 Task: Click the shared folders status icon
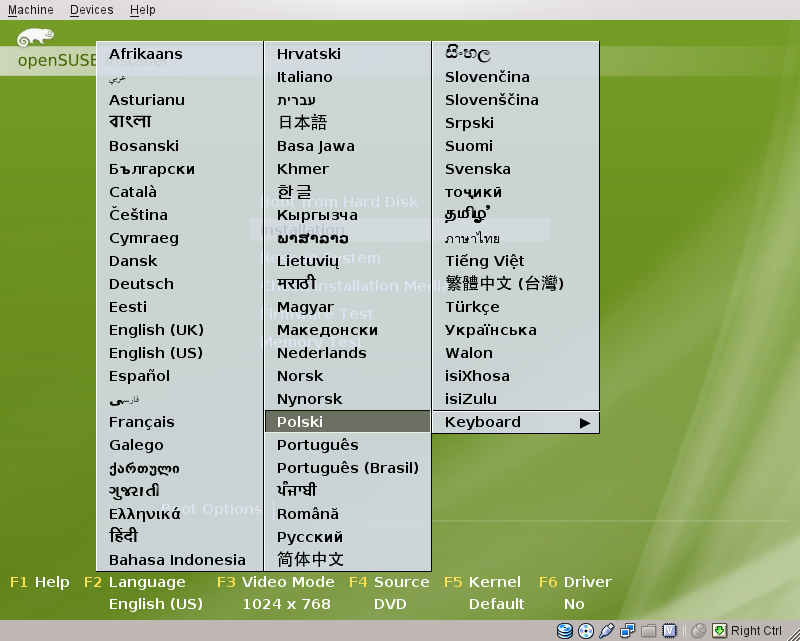coord(649,631)
